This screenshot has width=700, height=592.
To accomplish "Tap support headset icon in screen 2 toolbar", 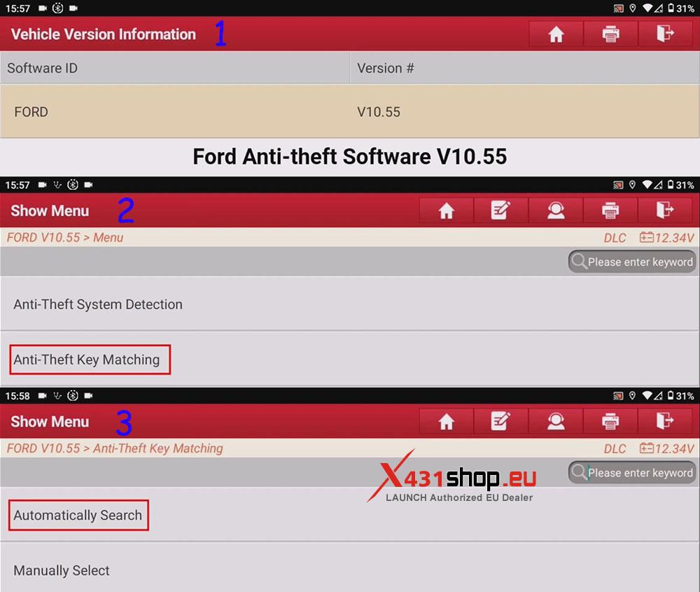I will pyautogui.click(x=556, y=210).
